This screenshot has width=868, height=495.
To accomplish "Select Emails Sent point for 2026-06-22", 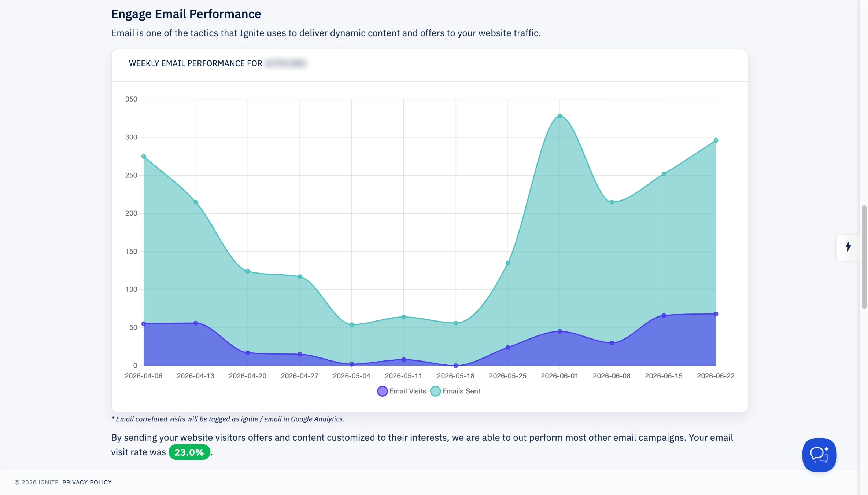I will click(x=716, y=140).
